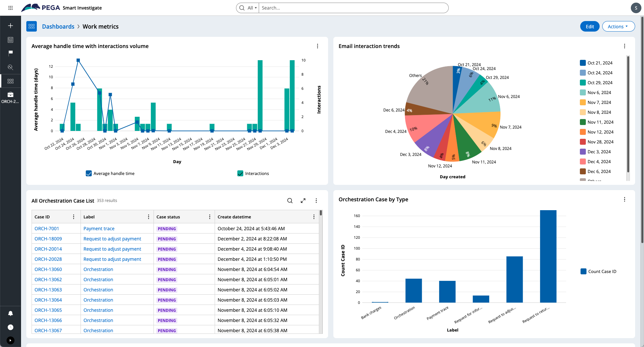644x347 pixels.
Task: Open the All search filter dropdown
Action: 252,8
